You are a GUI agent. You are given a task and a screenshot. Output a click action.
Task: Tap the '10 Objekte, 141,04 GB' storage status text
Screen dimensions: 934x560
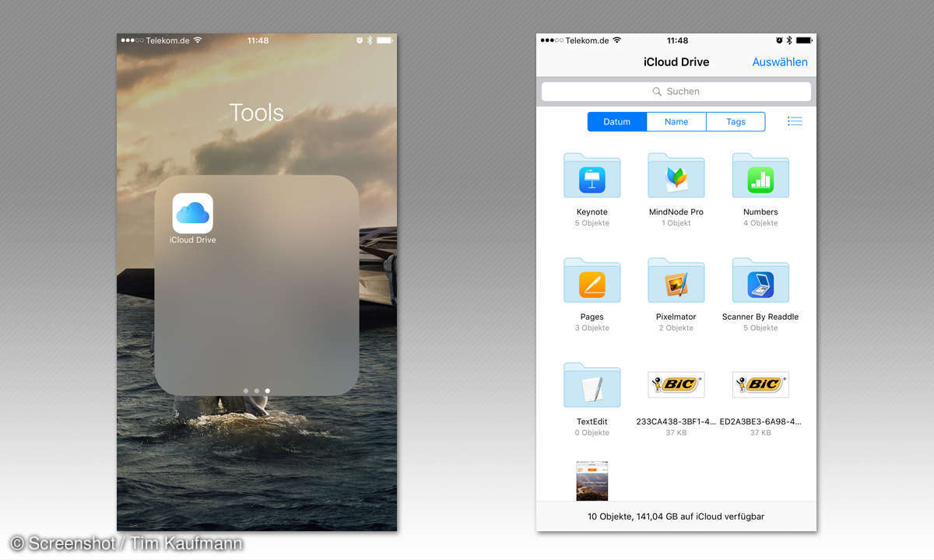tap(676, 516)
